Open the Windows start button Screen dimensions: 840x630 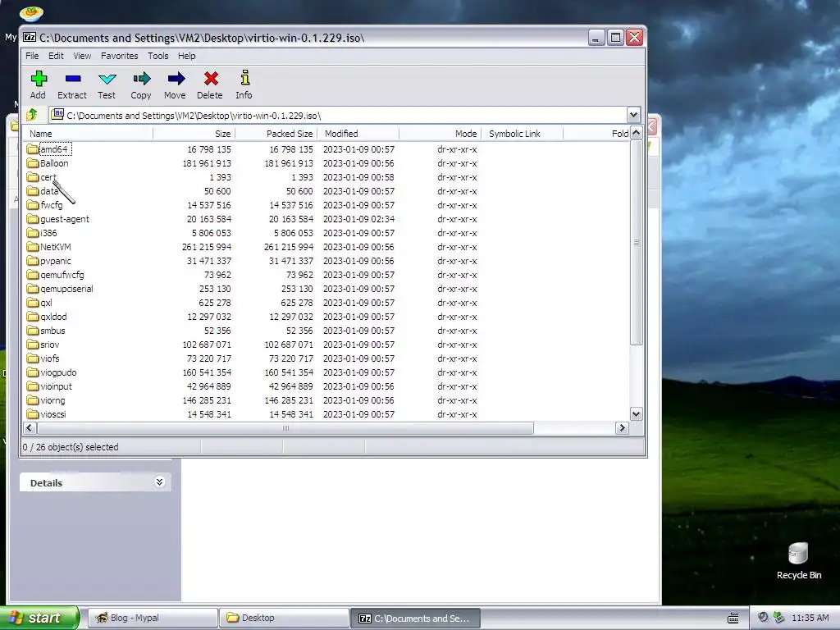point(39,618)
